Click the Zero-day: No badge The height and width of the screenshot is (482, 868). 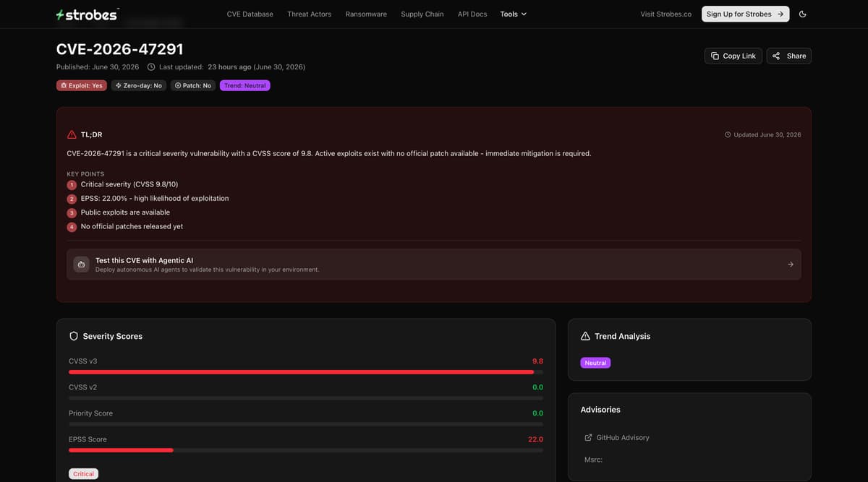[x=139, y=85]
